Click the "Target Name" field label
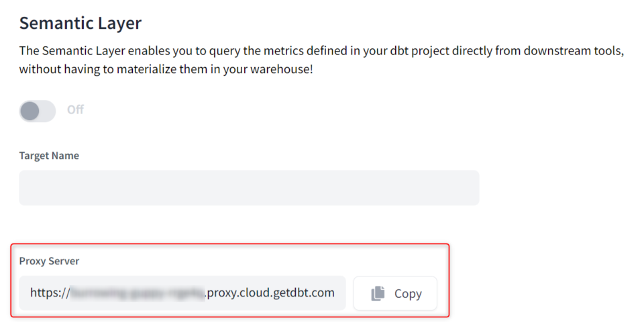Viewport: 644px width, 322px height. click(x=49, y=156)
